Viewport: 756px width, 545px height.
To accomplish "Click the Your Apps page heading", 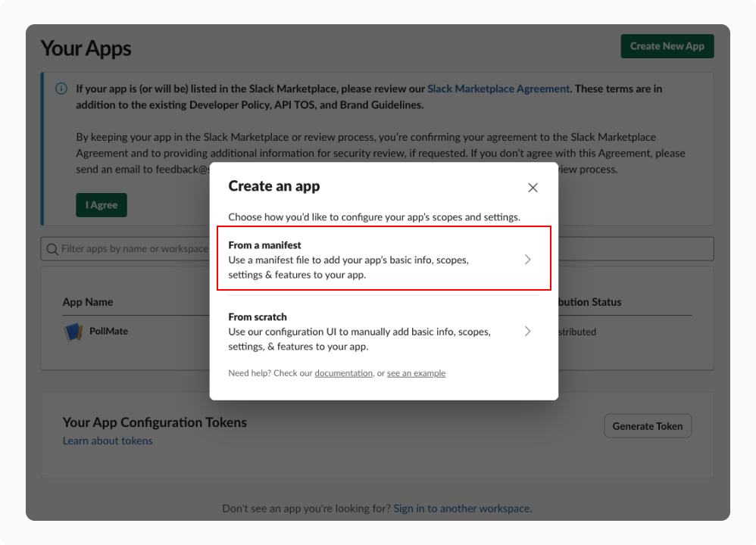I will (x=86, y=48).
